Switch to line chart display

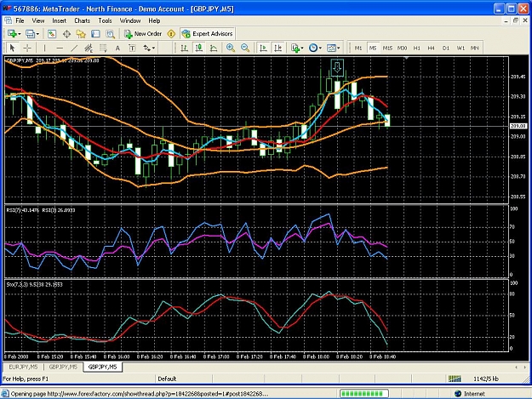coord(214,48)
